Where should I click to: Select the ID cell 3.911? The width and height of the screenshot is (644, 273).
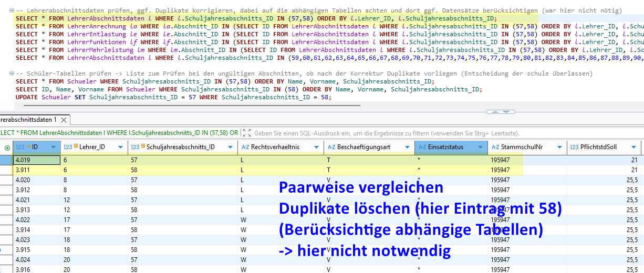(37, 170)
